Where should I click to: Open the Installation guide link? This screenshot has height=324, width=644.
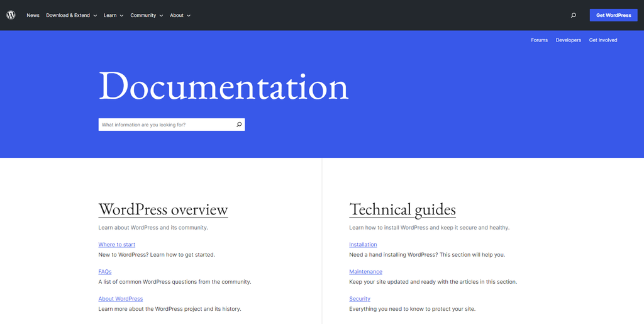pyautogui.click(x=363, y=245)
